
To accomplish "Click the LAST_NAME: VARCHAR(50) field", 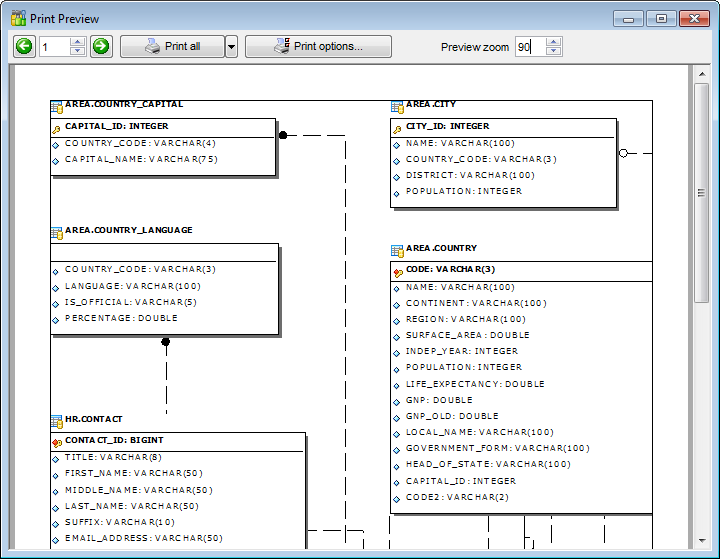I will click(132, 506).
